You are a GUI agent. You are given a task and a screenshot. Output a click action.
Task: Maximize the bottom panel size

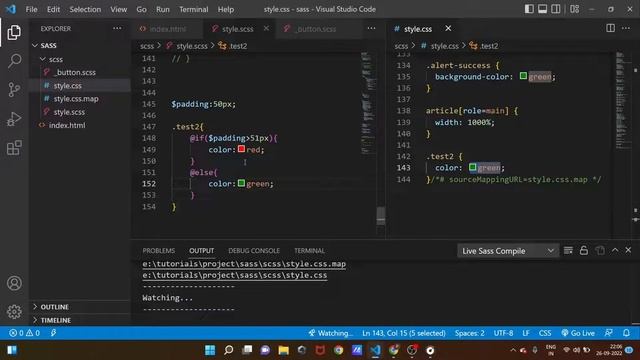(615, 250)
